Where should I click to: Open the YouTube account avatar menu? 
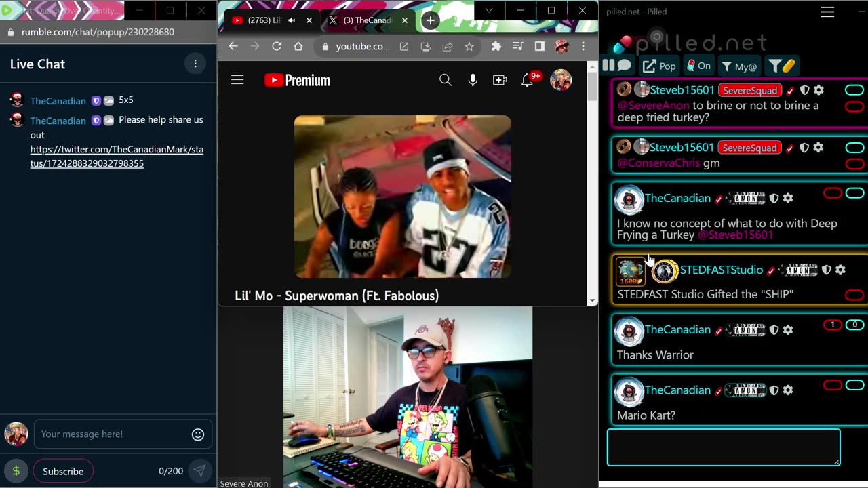pos(561,80)
